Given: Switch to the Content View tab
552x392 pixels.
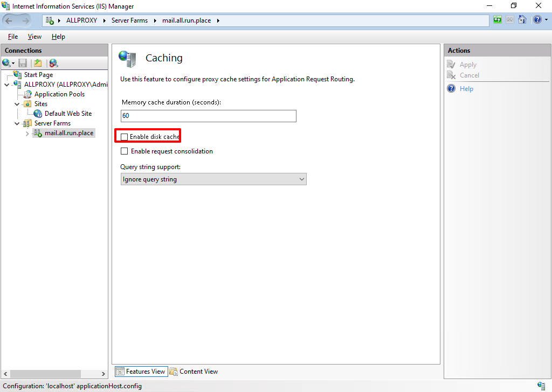Looking at the screenshot, I should click(194, 372).
